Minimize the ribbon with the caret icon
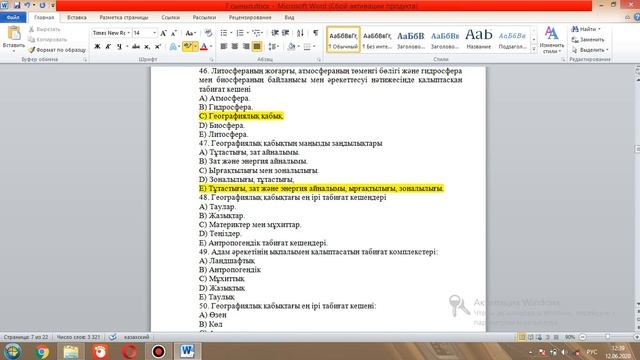640x360 pixels. [627, 17]
